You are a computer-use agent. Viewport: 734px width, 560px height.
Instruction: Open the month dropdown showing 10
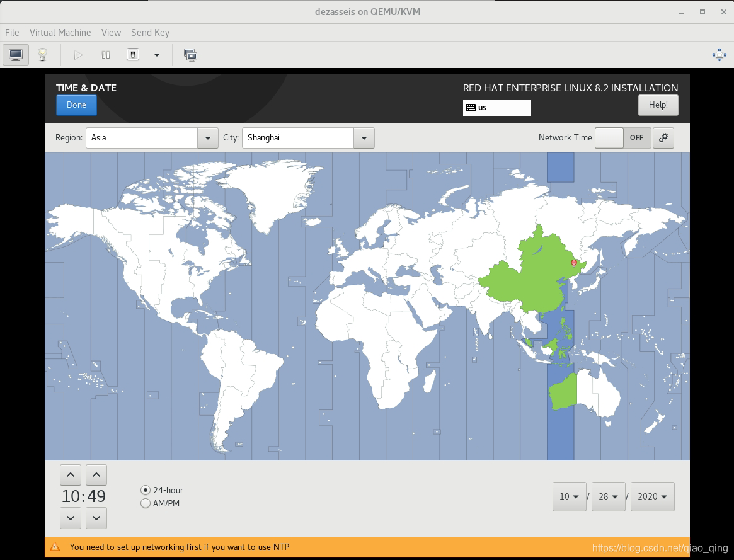pos(569,496)
